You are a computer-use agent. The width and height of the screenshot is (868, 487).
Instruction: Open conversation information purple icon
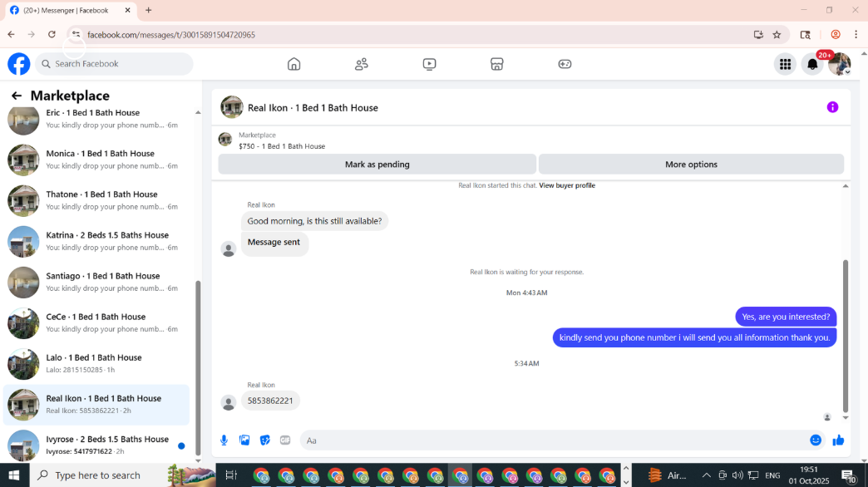832,107
